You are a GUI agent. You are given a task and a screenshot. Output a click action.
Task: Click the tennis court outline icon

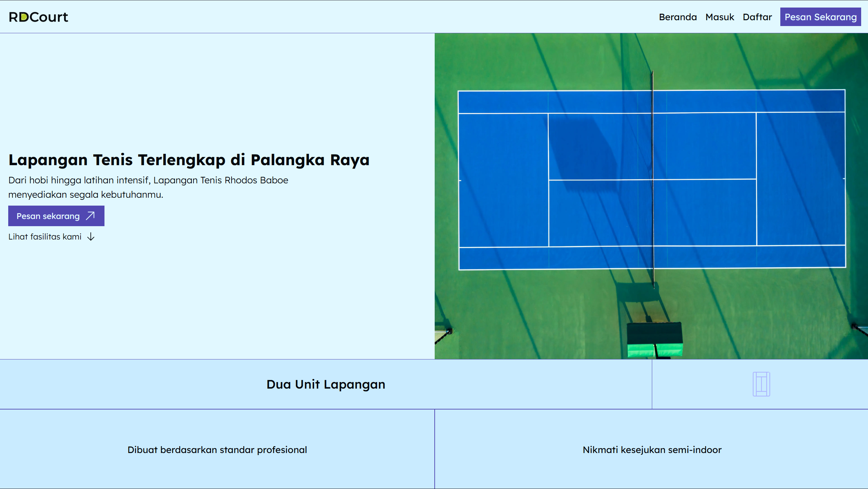pos(761,384)
